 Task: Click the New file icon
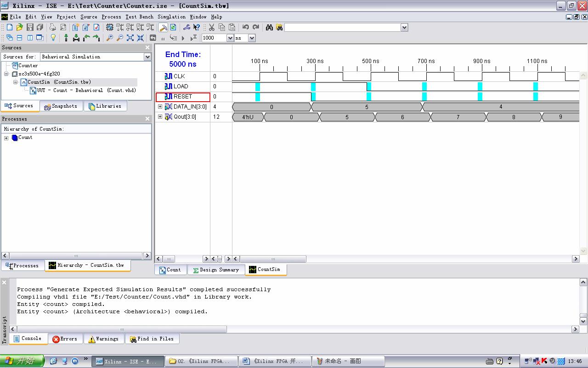click(9, 28)
